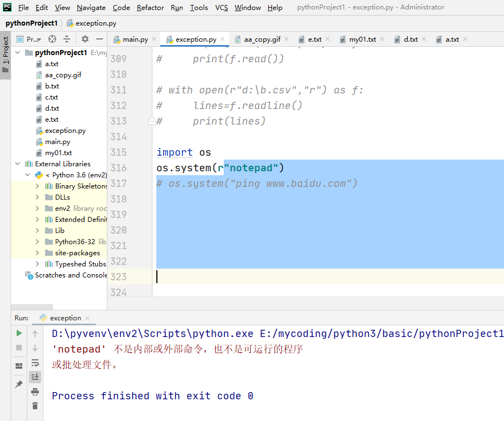This screenshot has width=504, height=421.
Task: Expand the Python36-32 folder
Action: click(38, 242)
